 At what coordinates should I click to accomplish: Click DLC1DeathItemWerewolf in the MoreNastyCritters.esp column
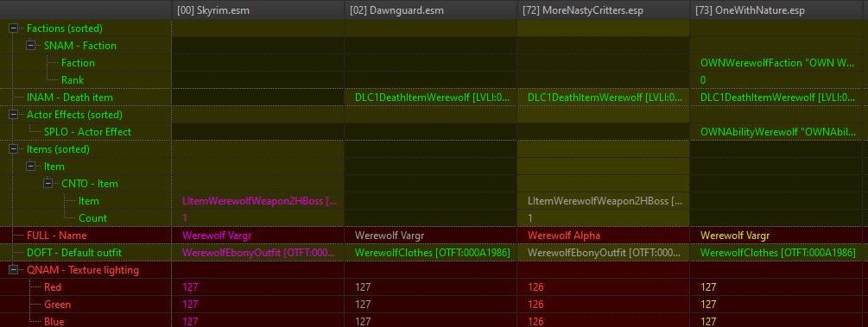(604, 97)
